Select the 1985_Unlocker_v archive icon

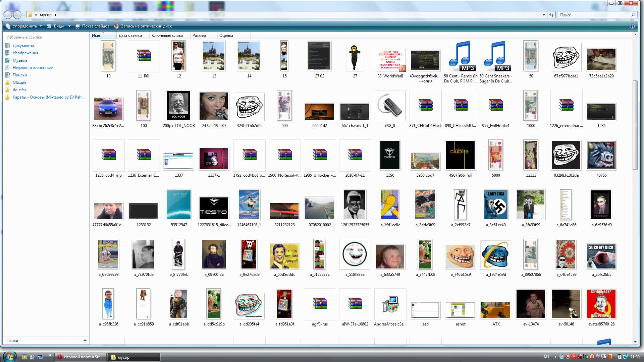320,155
